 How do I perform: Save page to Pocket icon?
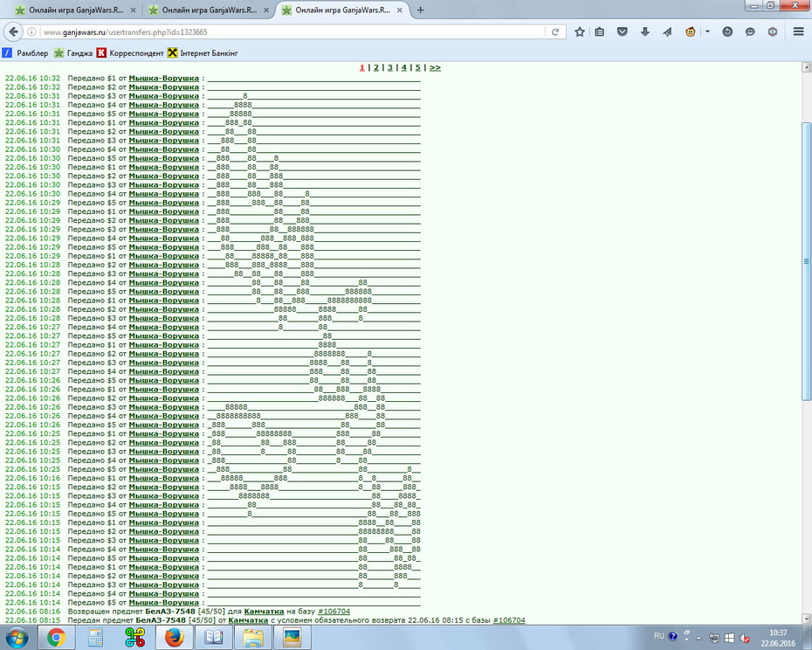click(623, 32)
